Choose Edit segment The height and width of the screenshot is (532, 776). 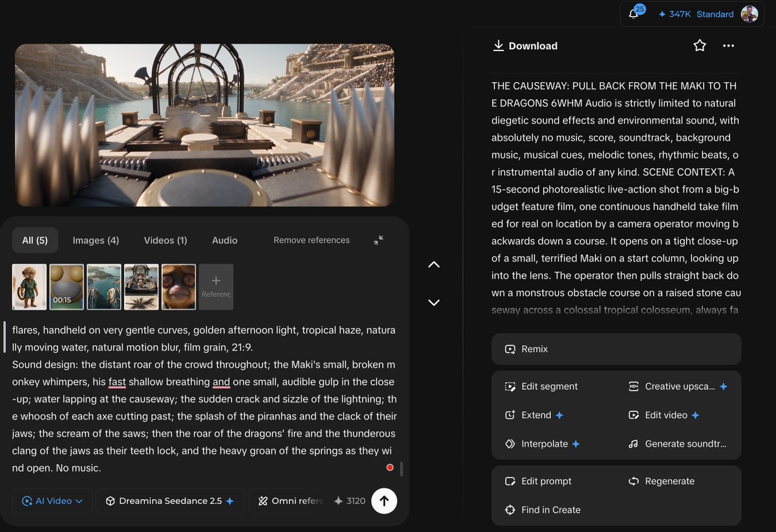(541, 387)
